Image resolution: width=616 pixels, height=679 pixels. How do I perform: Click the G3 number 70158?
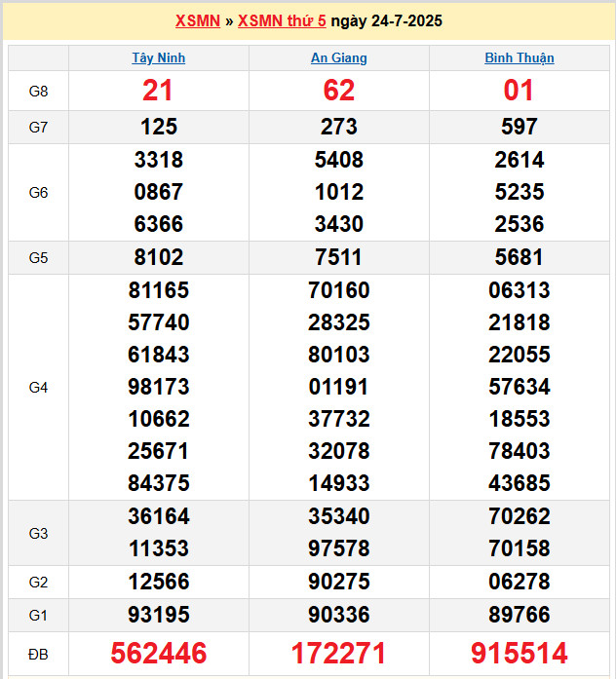(520, 548)
